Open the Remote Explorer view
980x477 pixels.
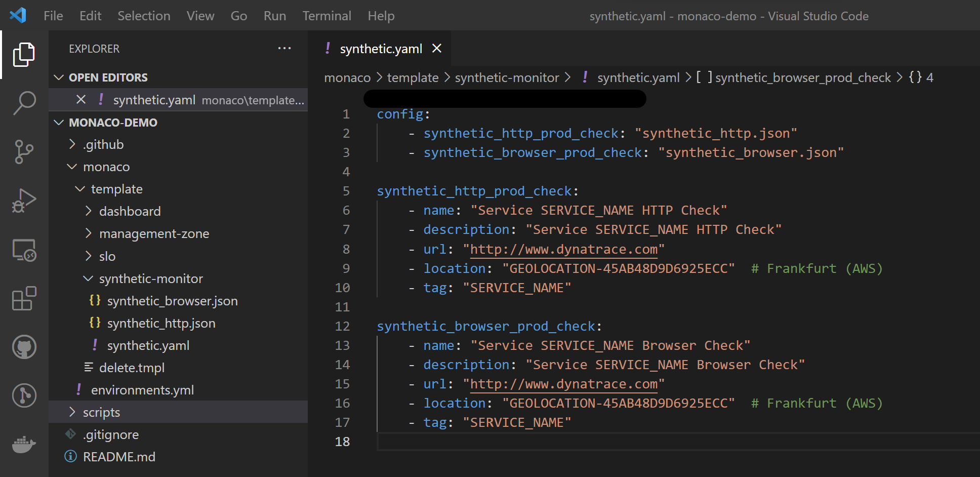tap(24, 250)
